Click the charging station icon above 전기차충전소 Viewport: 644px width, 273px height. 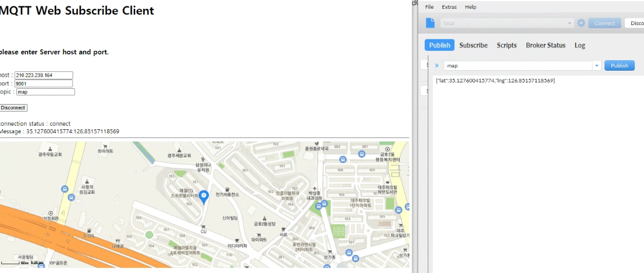[228, 189]
